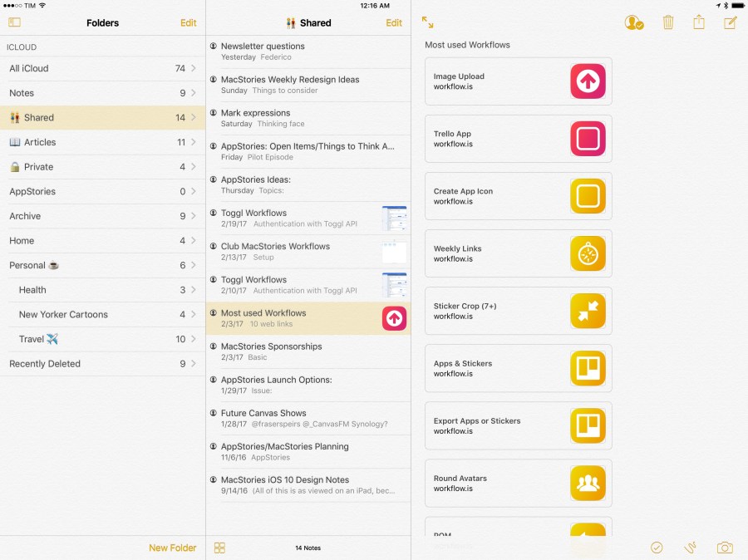The image size is (748, 560).
Task: Click Edit in Shared notes list
Action: tap(394, 22)
